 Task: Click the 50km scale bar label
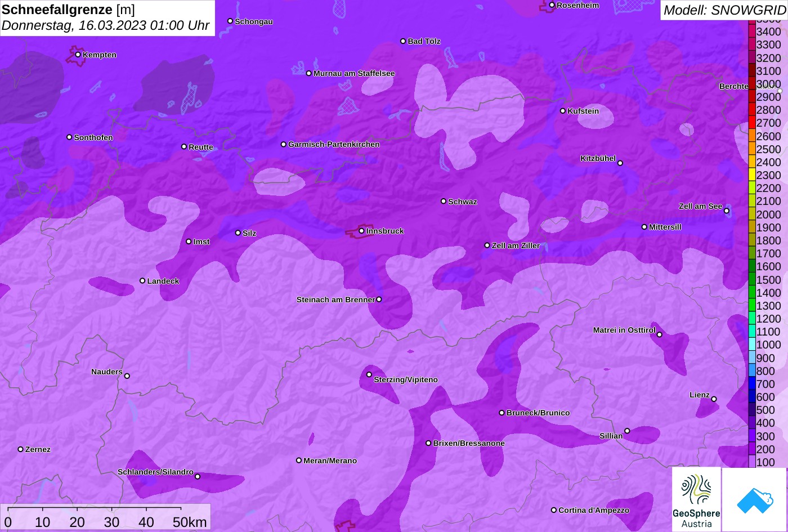point(190,522)
